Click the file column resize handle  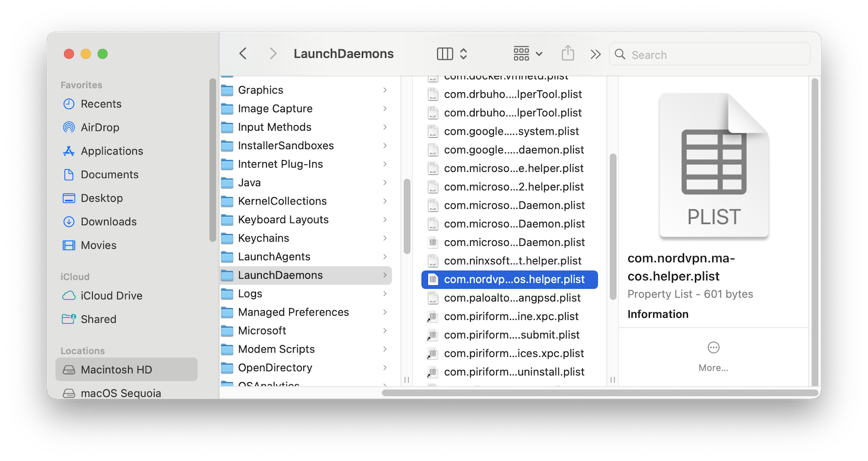pyautogui.click(x=612, y=380)
